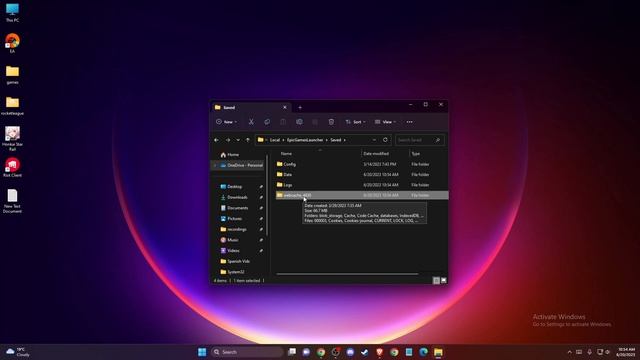Launch Honkai Star Rail desktop shortcut
The width and height of the screenshot is (640, 360).
[x=12, y=138]
